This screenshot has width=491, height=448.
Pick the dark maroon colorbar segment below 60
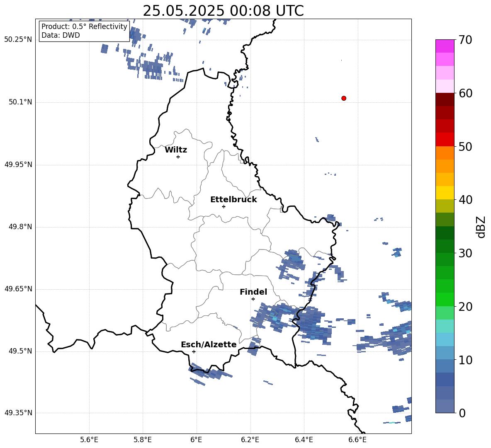pos(445,99)
